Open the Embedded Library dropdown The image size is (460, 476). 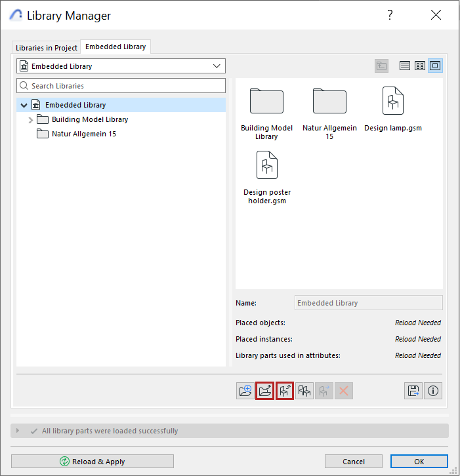pyautogui.click(x=121, y=66)
